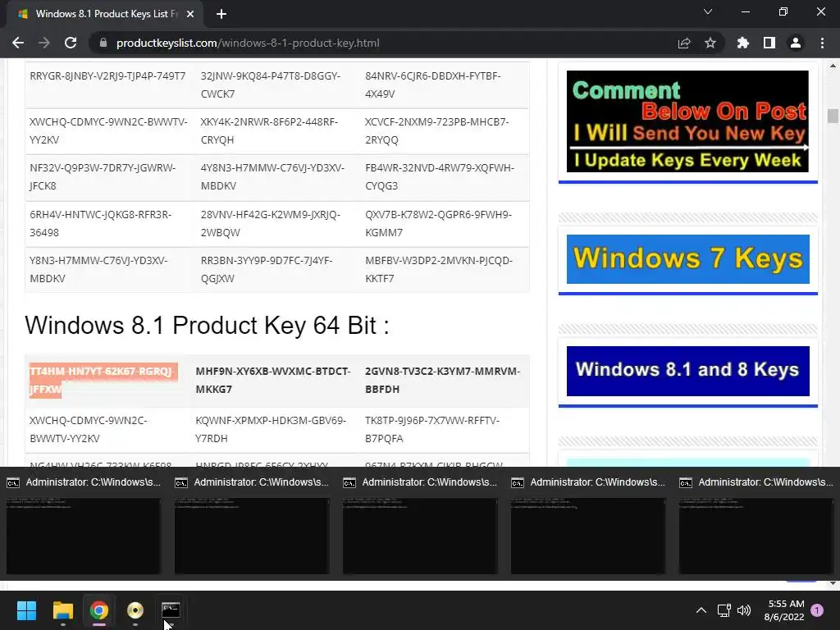Reload the current page
This screenshot has width=840, height=630.
click(x=71, y=43)
